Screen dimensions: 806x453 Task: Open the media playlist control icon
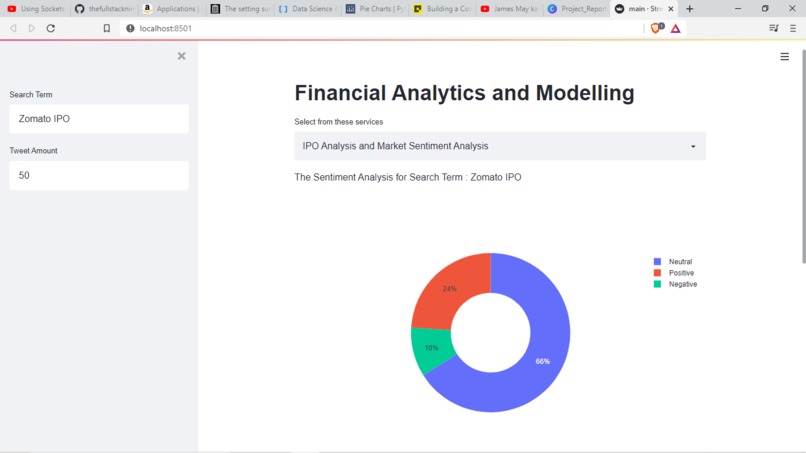[774, 28]
